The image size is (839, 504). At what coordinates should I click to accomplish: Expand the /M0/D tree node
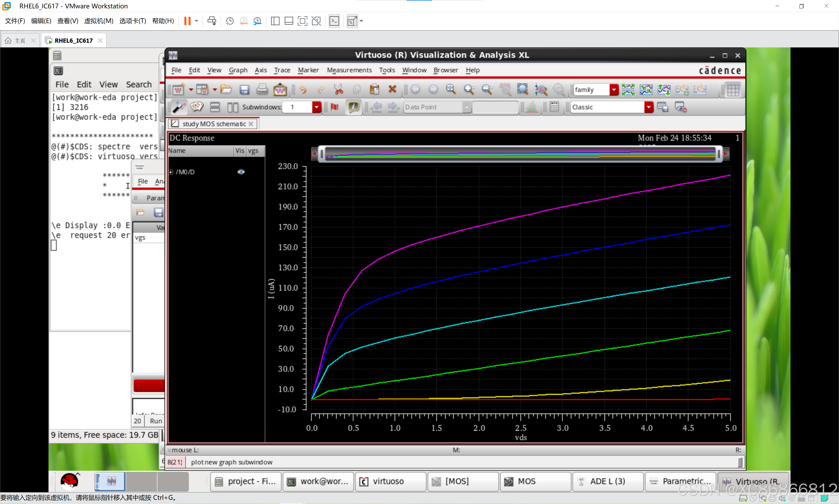171,172
